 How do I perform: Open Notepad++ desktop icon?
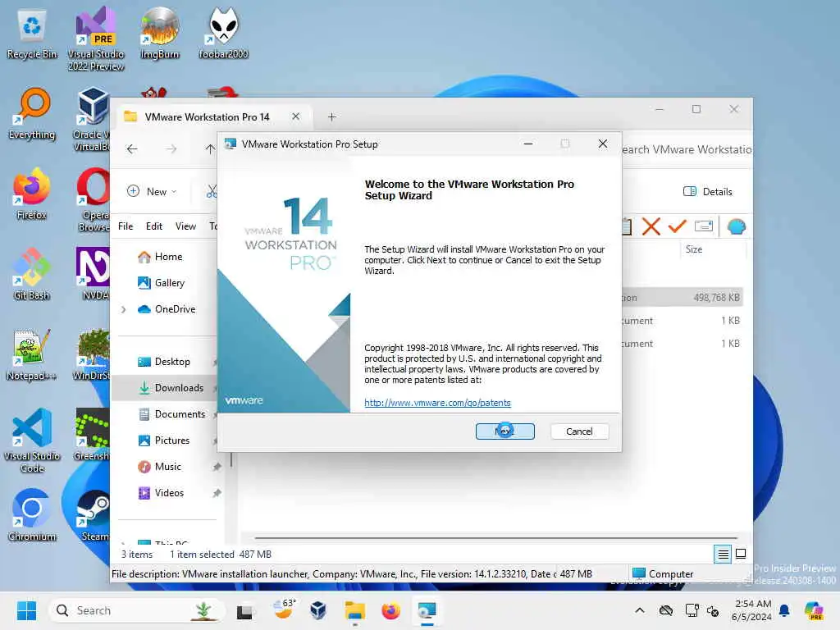point(32,354)
